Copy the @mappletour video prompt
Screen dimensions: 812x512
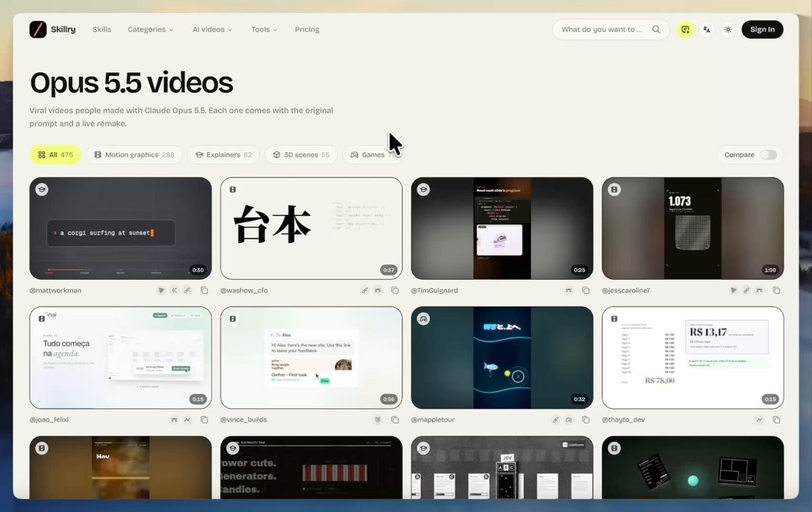[x=586, y=420]
